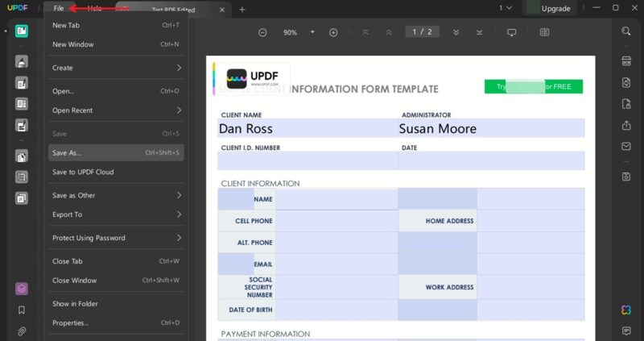
Task: Open the layers stack icon
Action: point(22,289)
